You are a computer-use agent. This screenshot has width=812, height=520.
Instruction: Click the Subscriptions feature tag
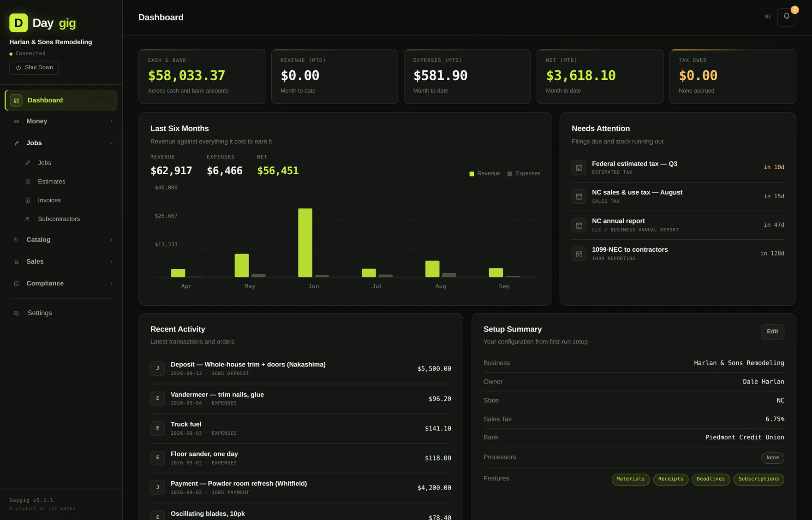[x=758, y=479]
